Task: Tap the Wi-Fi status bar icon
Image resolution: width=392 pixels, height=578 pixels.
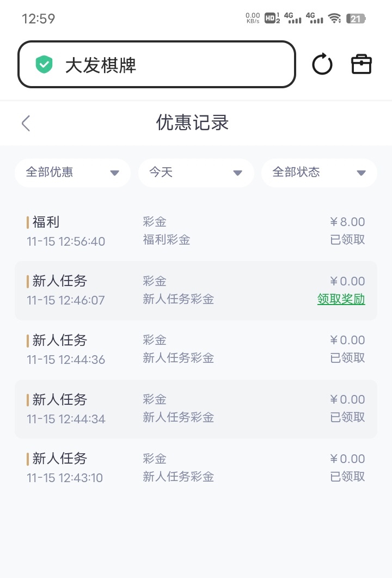Action: [335, 19]
